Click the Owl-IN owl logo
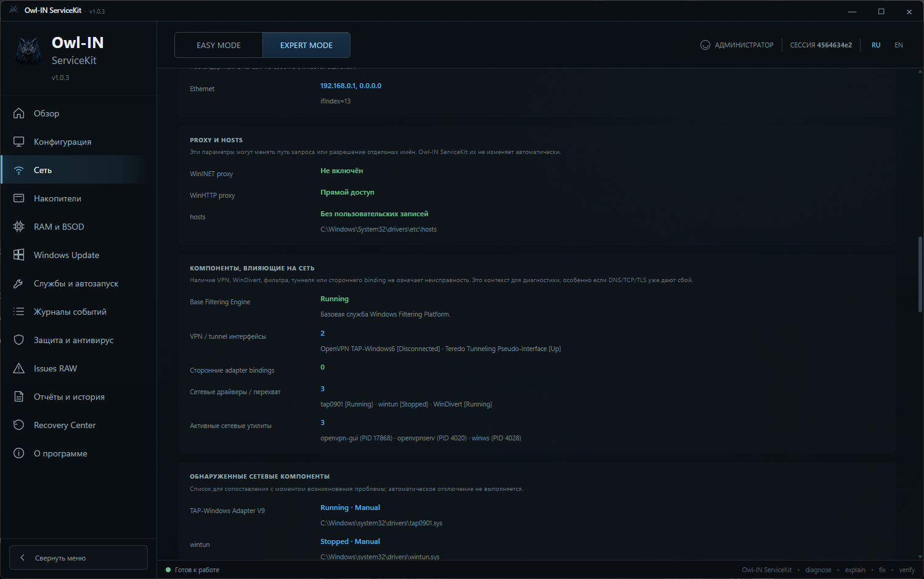This screenshot has height=579, width=924. pyautogui.click(x=28, y=51)
